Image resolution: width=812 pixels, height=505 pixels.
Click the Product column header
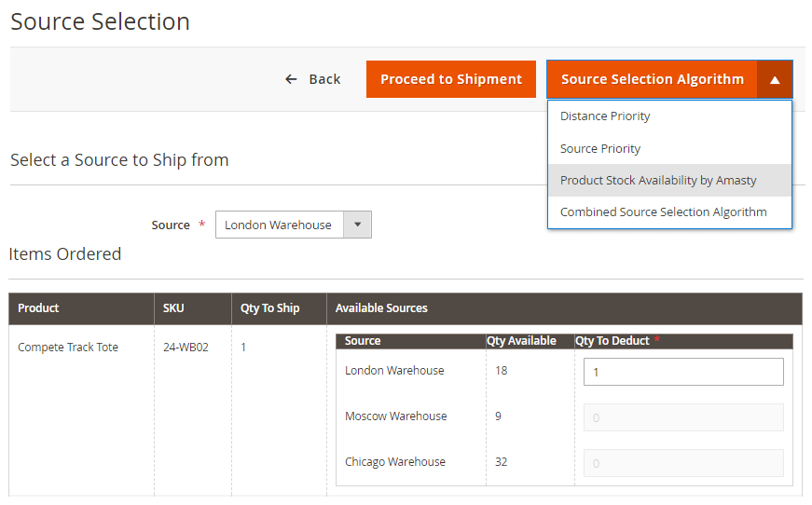38,308
